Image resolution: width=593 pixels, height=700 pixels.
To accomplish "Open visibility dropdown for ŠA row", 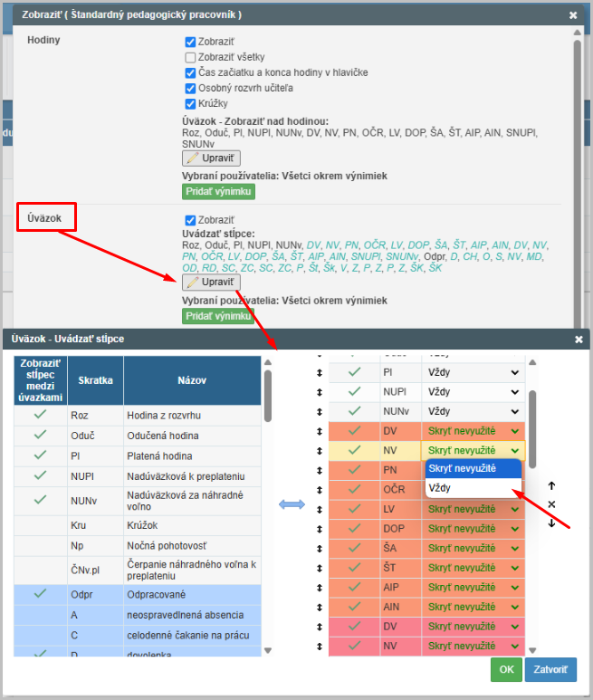I will click(473, 548).
